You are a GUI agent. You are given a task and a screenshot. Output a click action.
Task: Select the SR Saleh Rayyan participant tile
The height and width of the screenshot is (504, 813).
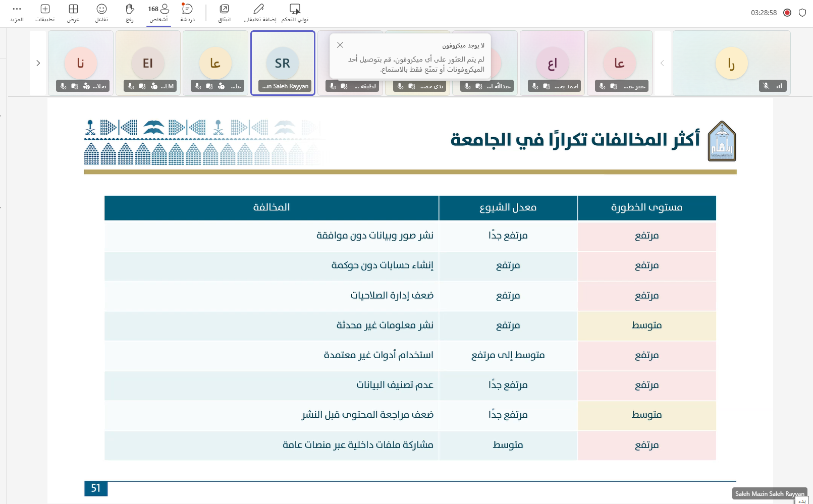[283, 63]
